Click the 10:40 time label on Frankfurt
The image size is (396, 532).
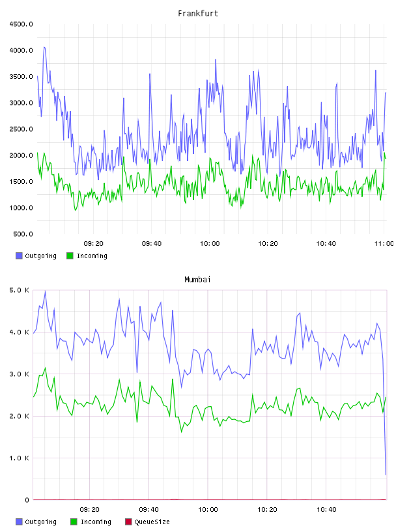tap(326, 244)
